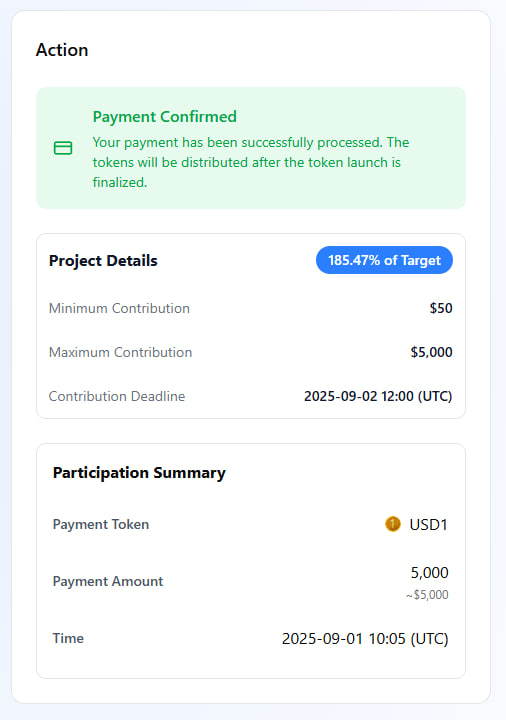Click the 185.47% of Target badge
The height and width of the screenshot is (720, 506).
pos(384,260)
